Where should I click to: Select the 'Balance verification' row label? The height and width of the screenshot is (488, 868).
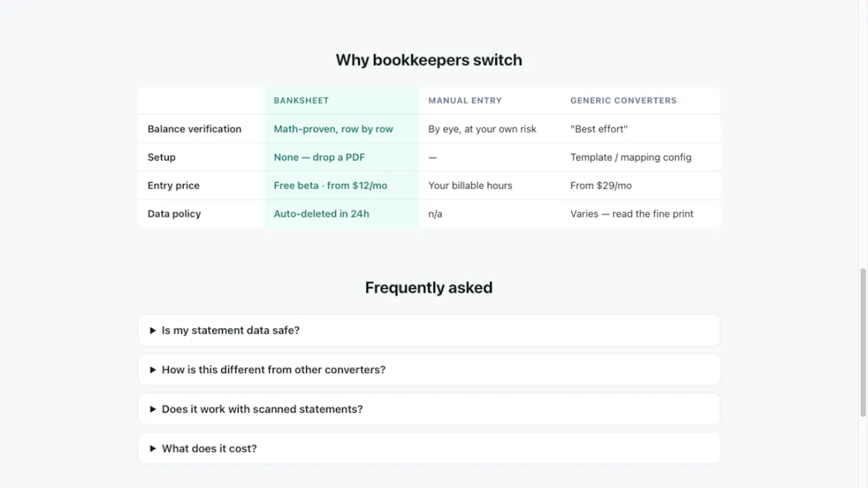click(x=201, y=129)
